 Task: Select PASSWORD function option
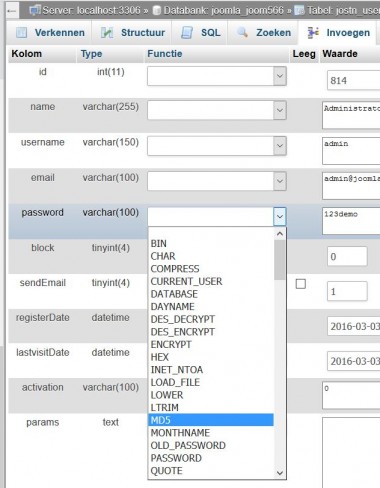pos(211,458)
